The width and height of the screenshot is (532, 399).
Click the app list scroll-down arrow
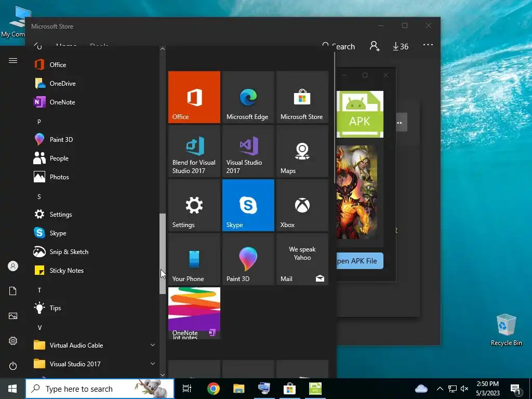coord(163,375)
